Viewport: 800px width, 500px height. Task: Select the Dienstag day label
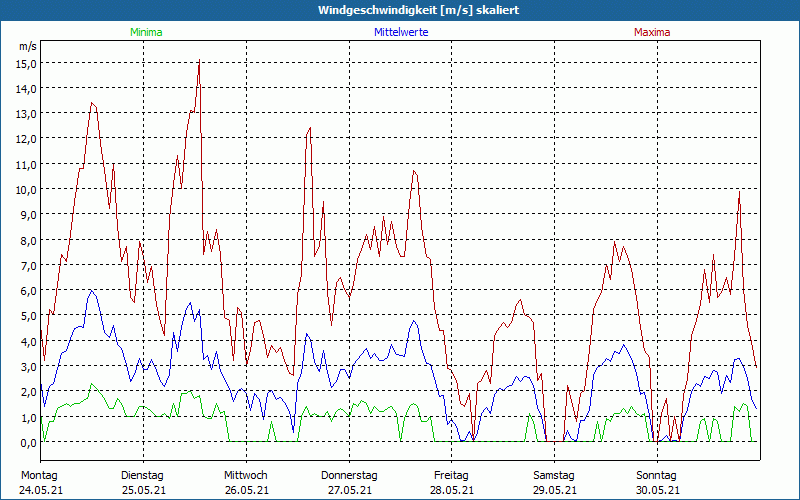click(142, 475)
